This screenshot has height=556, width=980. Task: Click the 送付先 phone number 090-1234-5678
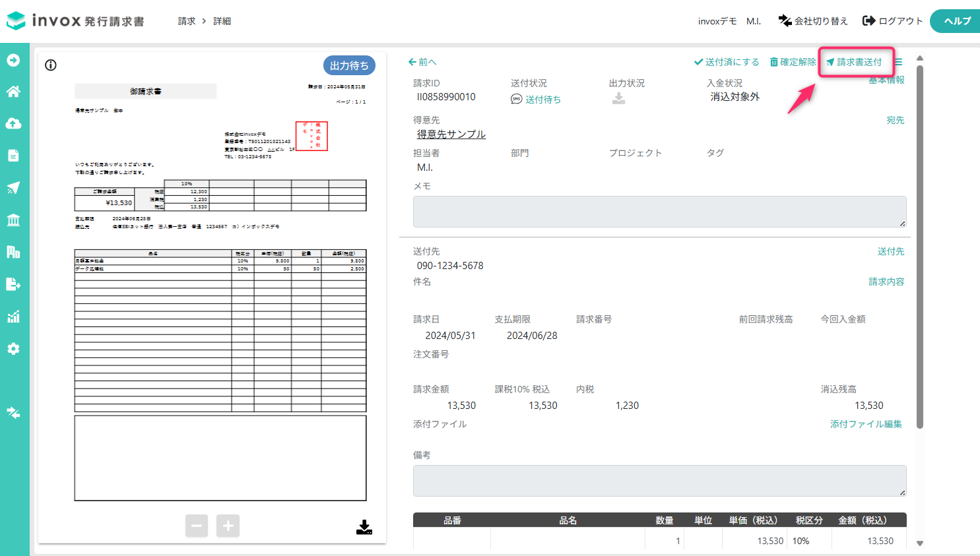click(x=450, y=266)
